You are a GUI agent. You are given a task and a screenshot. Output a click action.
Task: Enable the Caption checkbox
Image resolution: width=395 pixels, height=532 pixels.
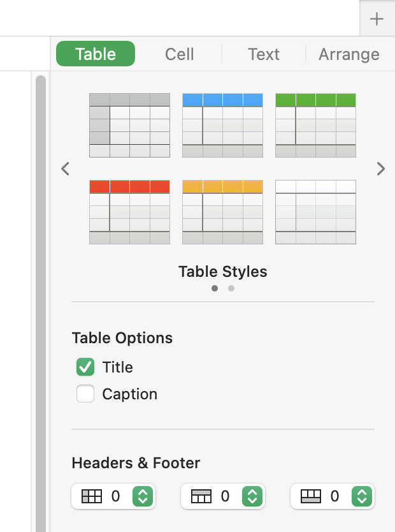click(x=85, y=394)
